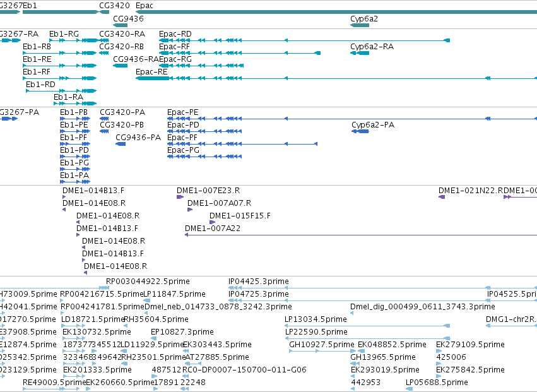Click the Eb1 gene label
The width and height of the screenshot is (537, 392).
point(30,6)
